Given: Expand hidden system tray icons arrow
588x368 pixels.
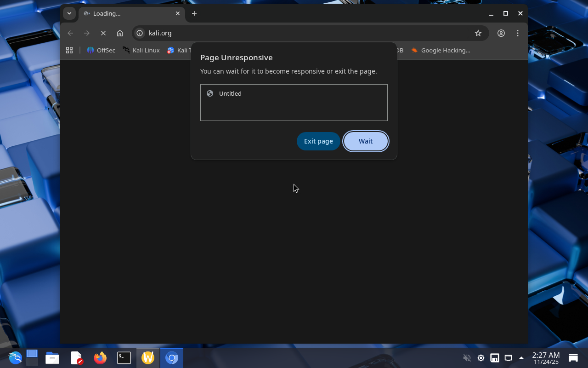Looking at the screenshot, I should pyautogui.click(x=521, y=358).
